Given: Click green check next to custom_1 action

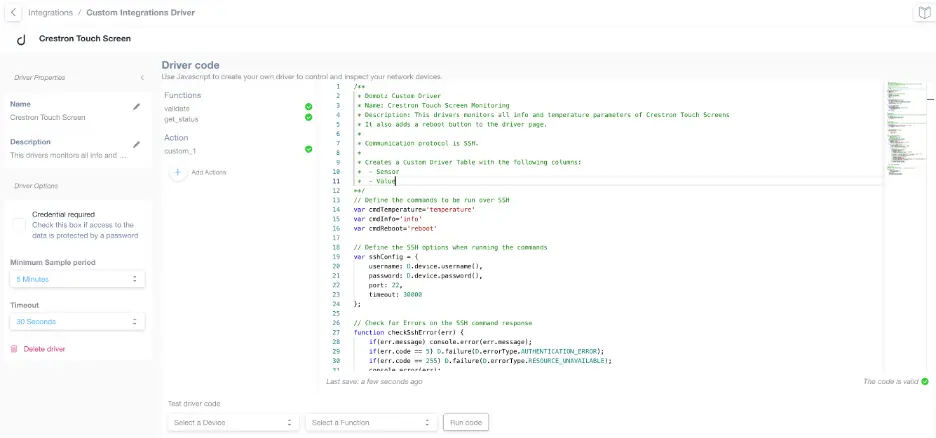Looking at the screenshot, I should coord(309,149).
